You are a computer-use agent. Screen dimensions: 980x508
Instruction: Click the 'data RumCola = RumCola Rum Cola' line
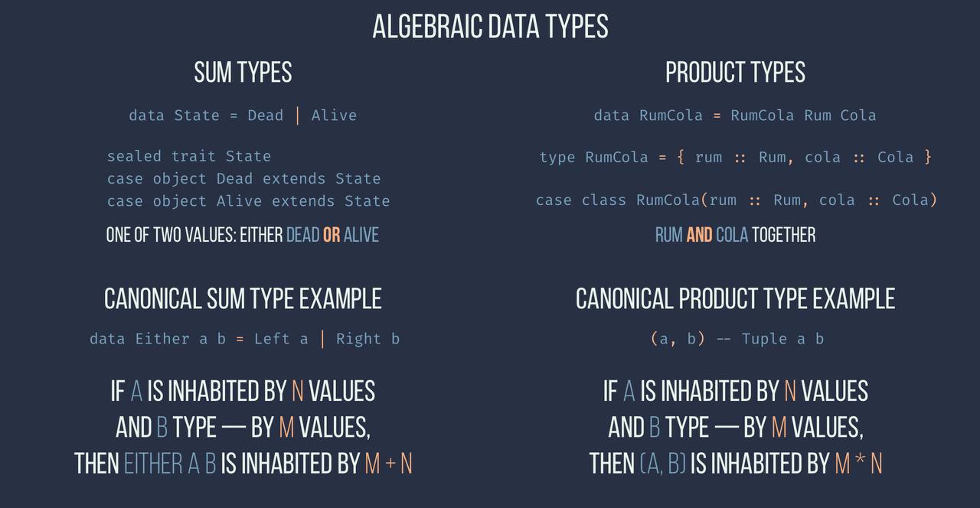pyautogui.click(x=735, y=116)
